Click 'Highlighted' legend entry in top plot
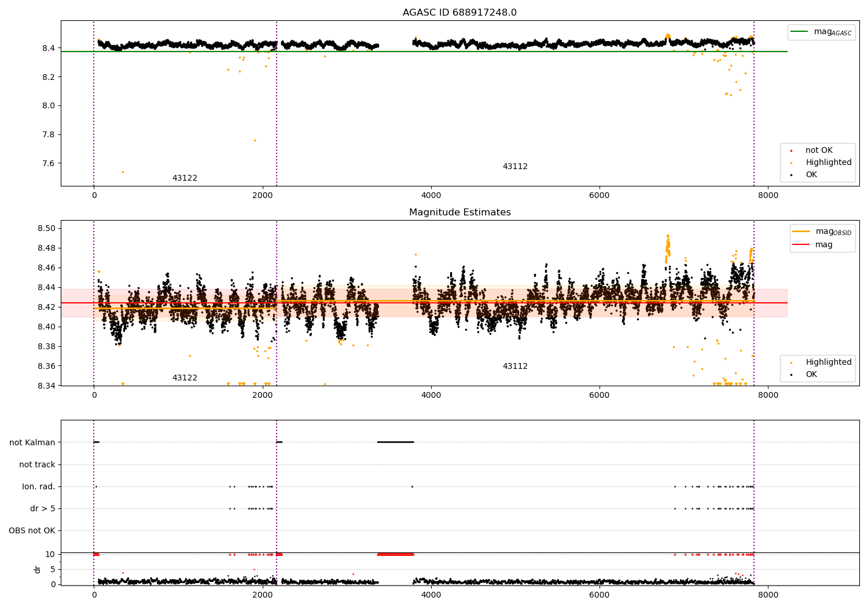The width and height of the screenshot is (868, 608). tap(828, 163)
